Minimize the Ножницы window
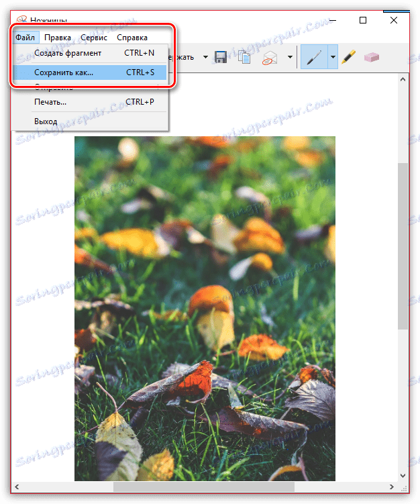 click(x=333, y=20)
